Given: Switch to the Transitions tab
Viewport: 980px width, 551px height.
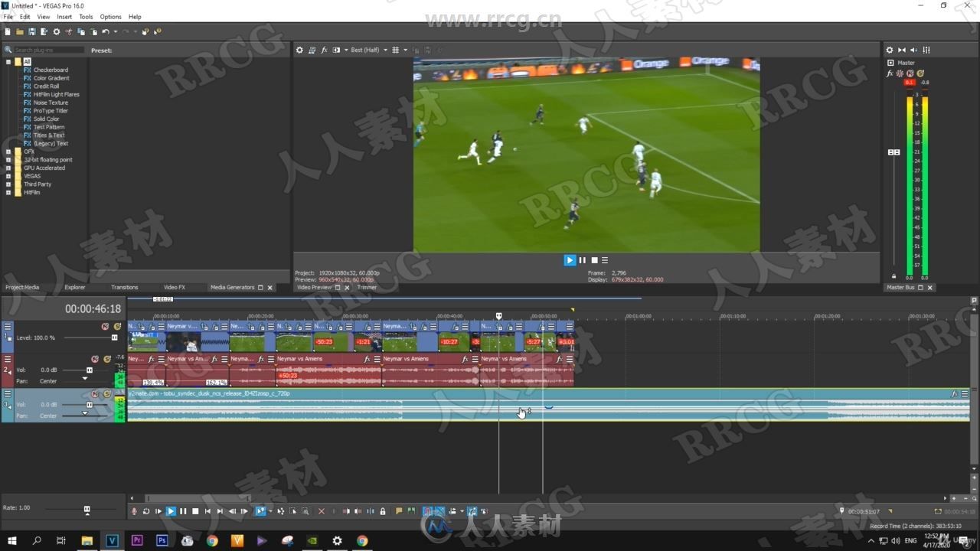Looking at the screenshot, I should 125,287.
